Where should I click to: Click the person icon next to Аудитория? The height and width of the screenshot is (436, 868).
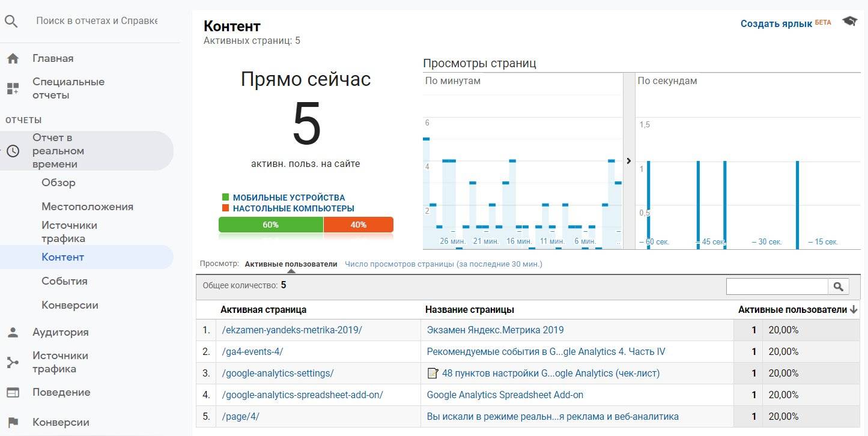(x=13, y=333)
